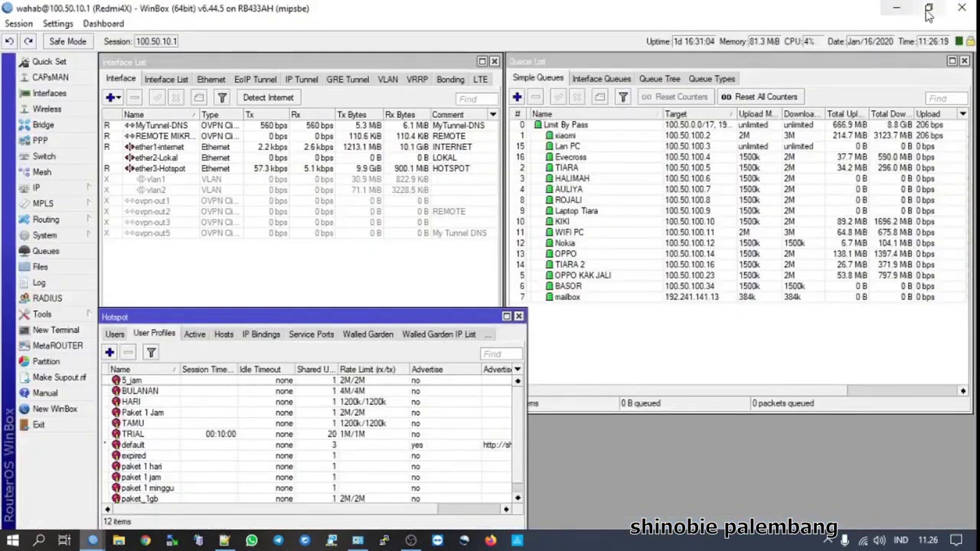The height and width of the screenshot is (551, 980).
Task: Open the Settings menu
Action: tap(57, 24)
